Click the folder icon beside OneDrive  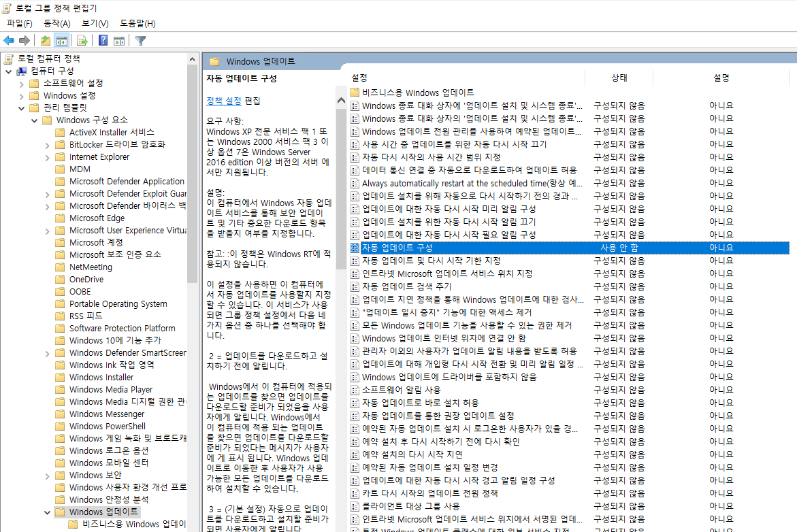60,280
